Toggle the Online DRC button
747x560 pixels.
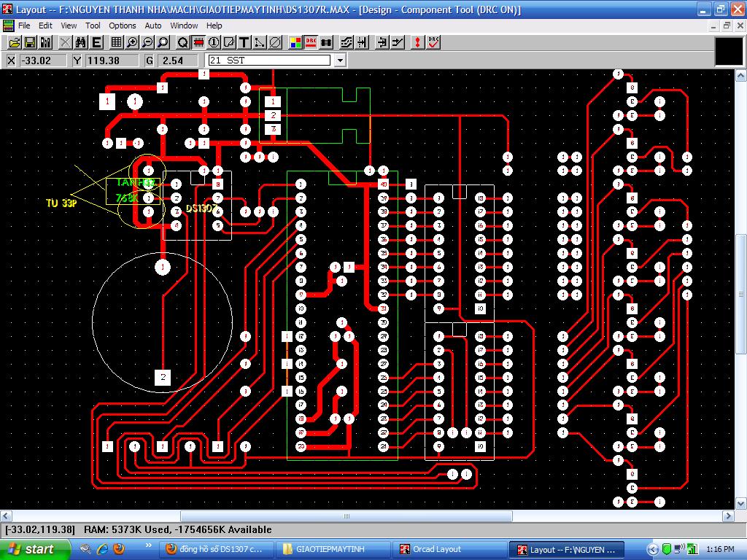click(311, 42)
